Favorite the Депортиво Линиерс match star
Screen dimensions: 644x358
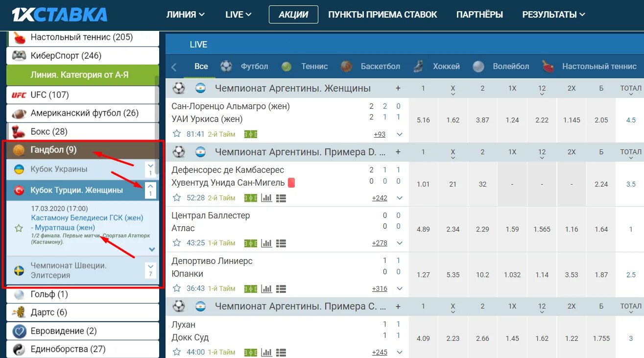(x=177, y=288)
